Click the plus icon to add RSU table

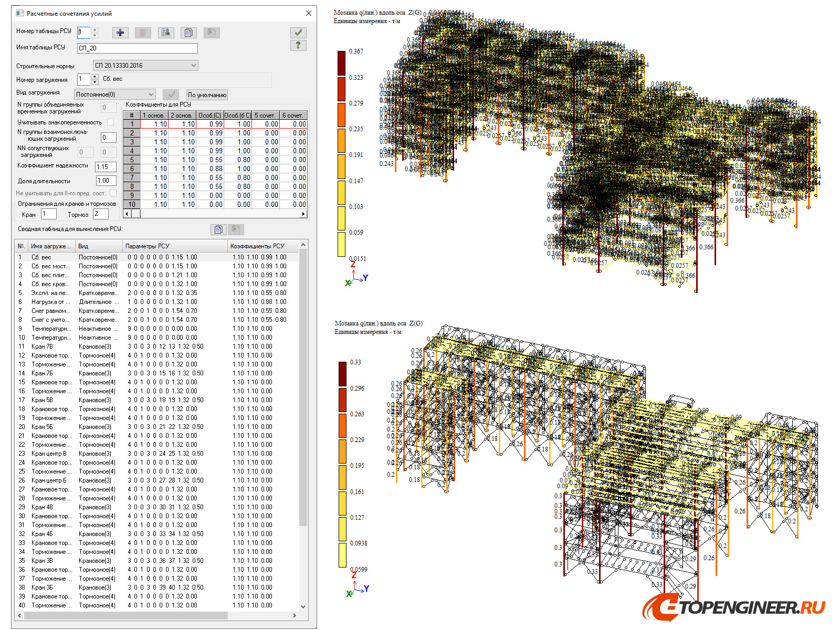(120, 33)
